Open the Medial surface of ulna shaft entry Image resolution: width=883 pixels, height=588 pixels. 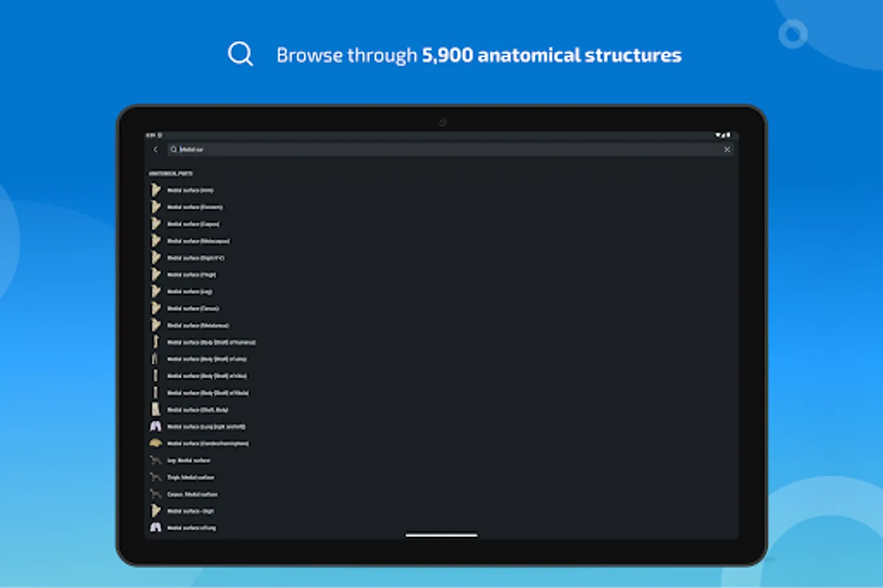(x=207, y=359)
